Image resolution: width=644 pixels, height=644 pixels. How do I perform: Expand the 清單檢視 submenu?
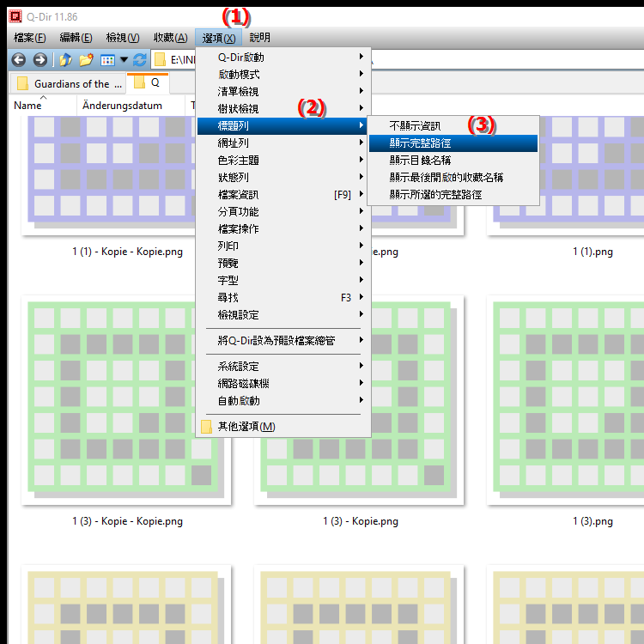point(283,92)
